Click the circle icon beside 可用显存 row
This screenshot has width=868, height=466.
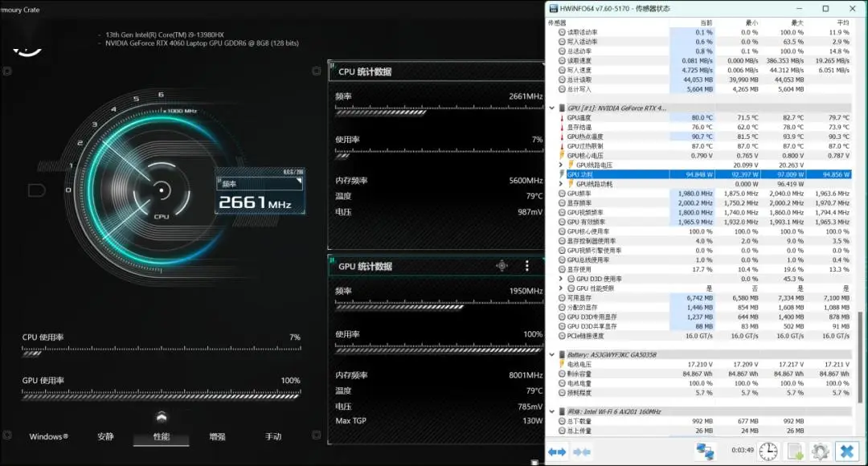coord(562,298)
